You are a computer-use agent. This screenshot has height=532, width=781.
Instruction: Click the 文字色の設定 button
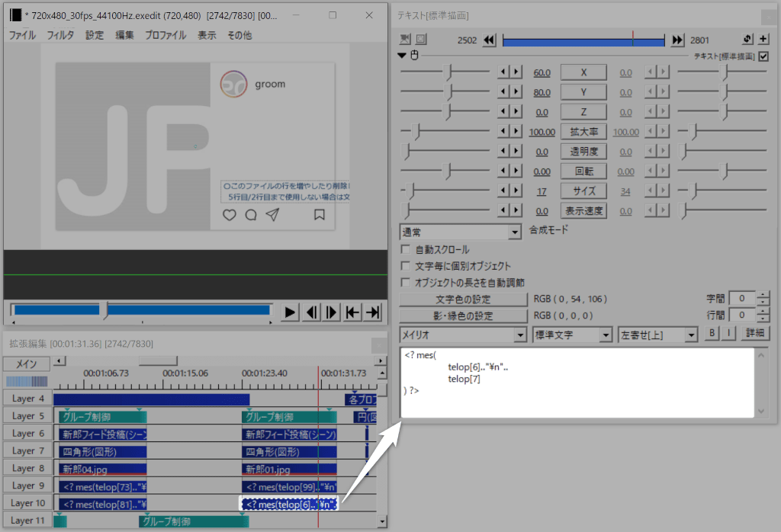(463, 300)
